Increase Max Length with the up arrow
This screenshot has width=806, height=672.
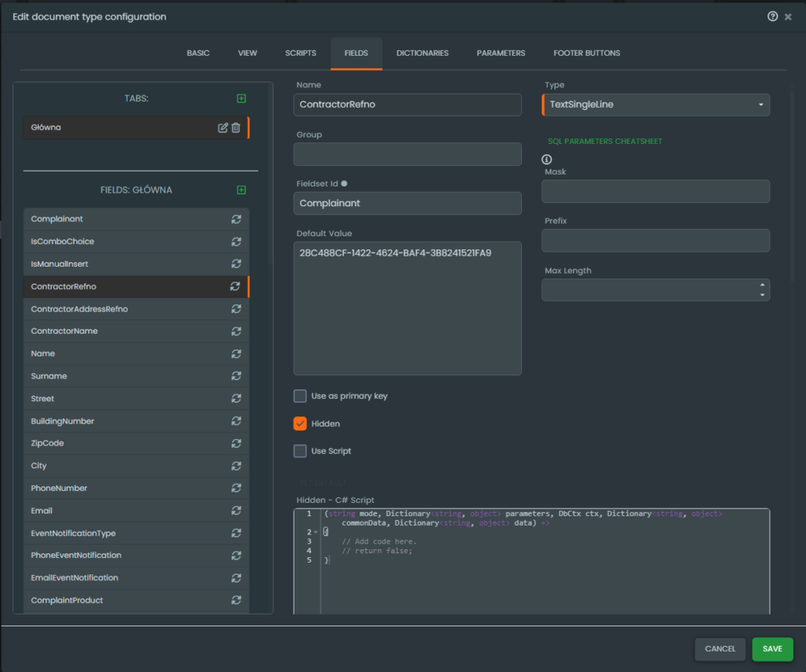(762, 285)
